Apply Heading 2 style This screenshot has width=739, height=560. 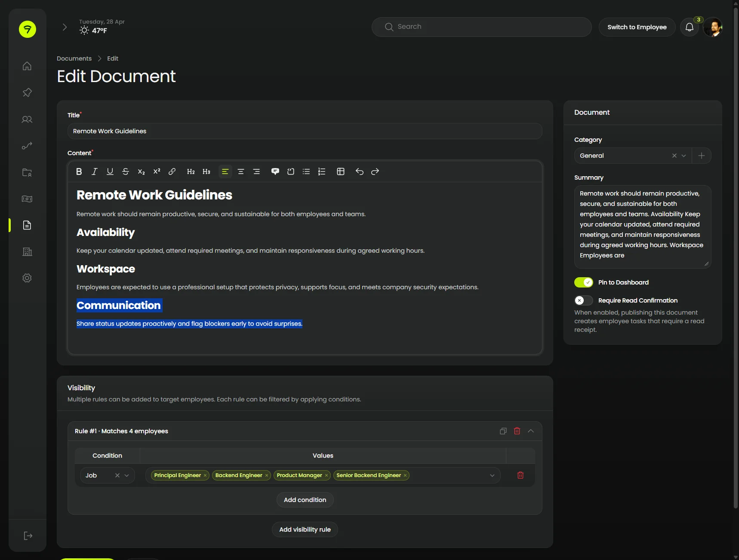point(191,171)
